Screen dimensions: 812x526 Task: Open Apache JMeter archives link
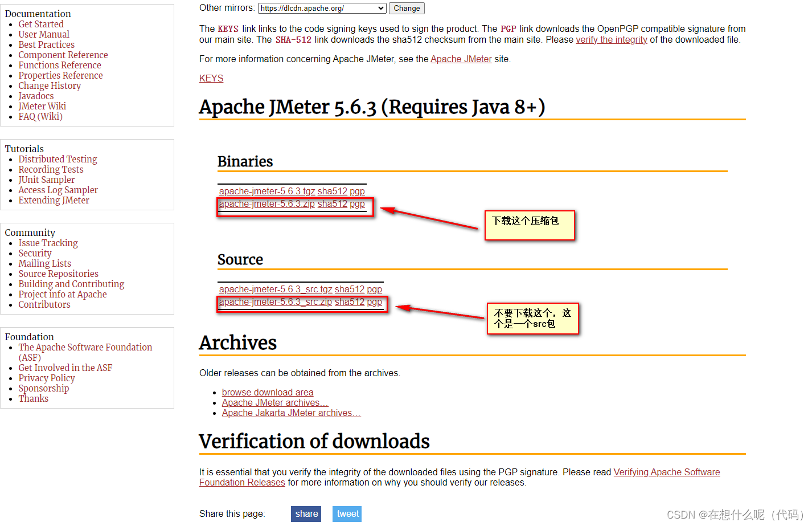click(275, 403)
